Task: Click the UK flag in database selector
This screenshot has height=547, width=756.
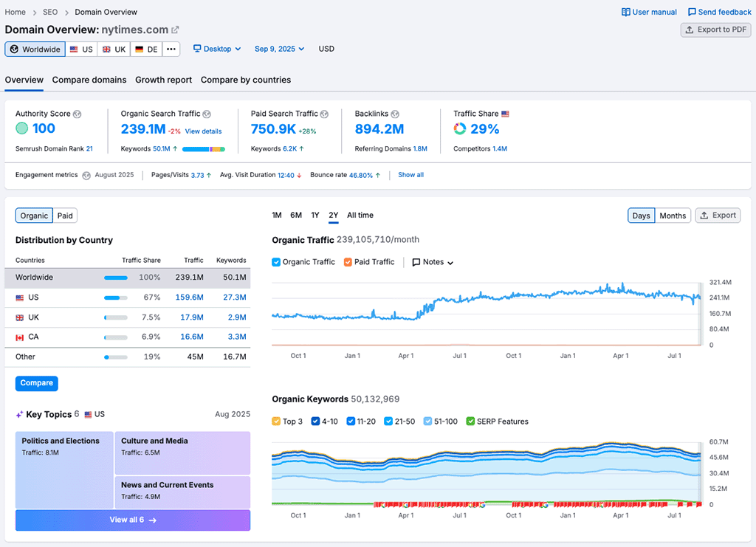Action: point(106,49)
